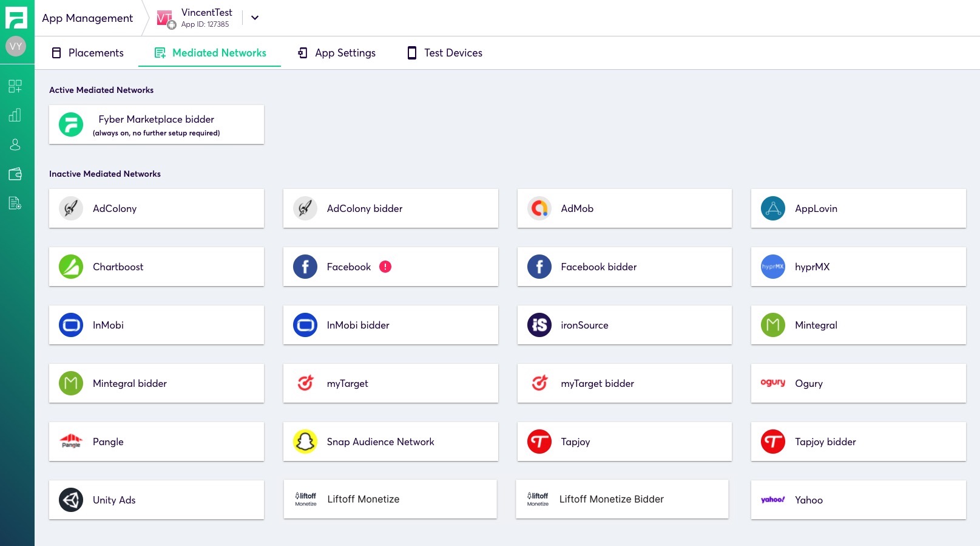Select Snap Audience Network label
Screen dimensions: 980x546
380,442
